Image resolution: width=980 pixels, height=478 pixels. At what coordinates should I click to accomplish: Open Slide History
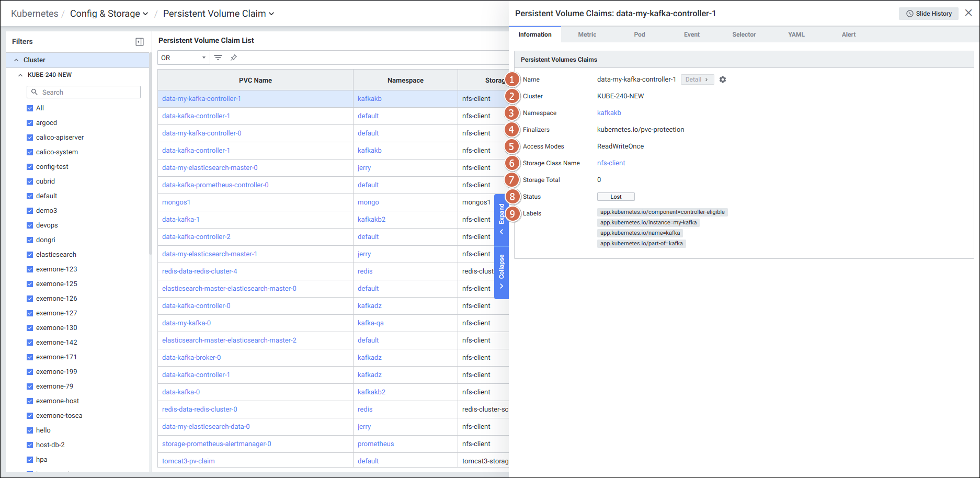[x=929, y=14]
